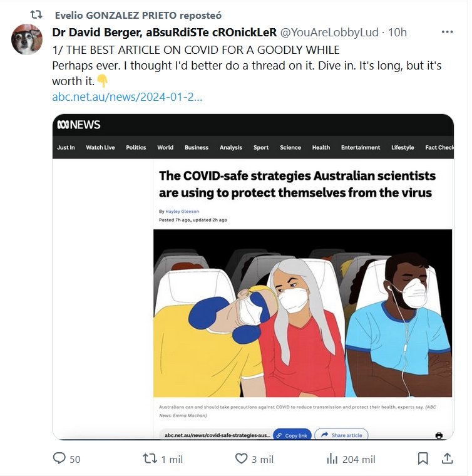This screenshot has width=472, height=476.
Task: Click the reply comment icon
Action: pos(59,459)
